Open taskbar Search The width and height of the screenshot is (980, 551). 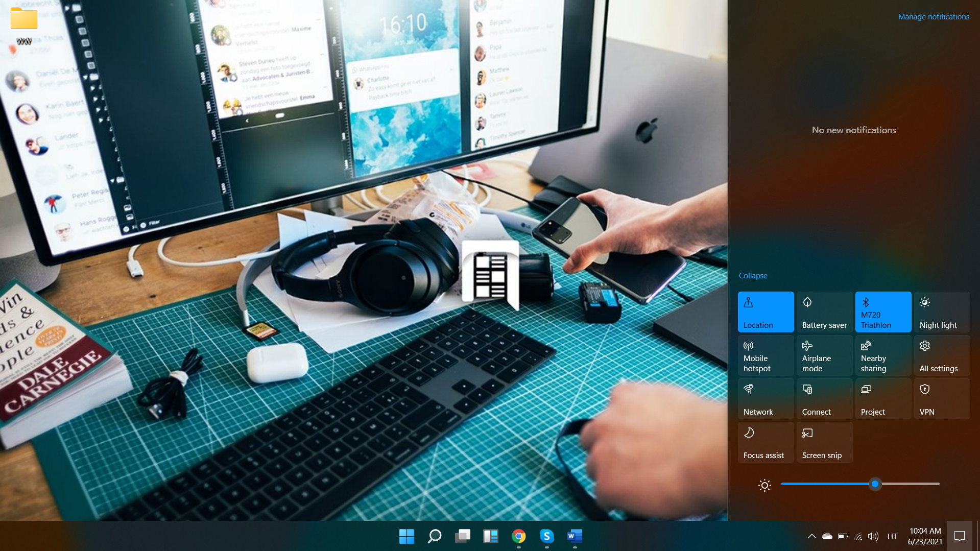[435, 536]
